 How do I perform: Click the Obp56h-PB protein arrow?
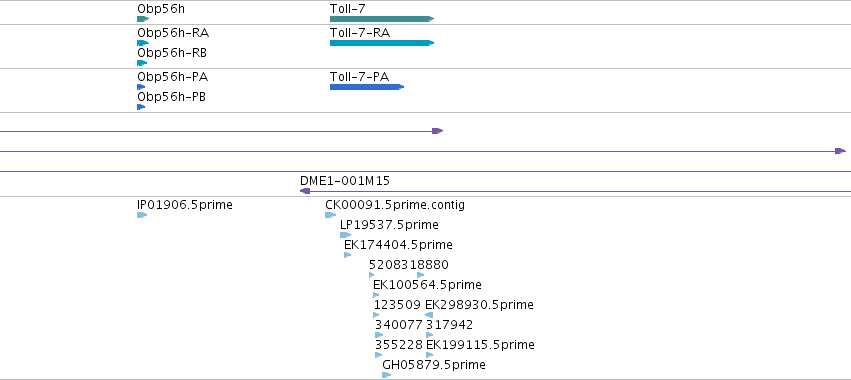[x=141, y=107]
